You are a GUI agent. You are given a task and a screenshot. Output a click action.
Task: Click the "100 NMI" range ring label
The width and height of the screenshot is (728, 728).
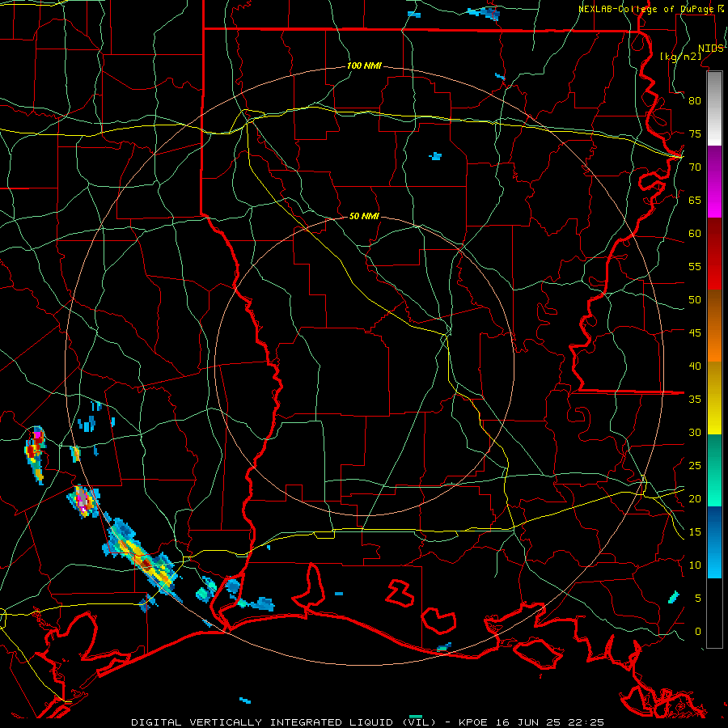click(x=364, y=66)
